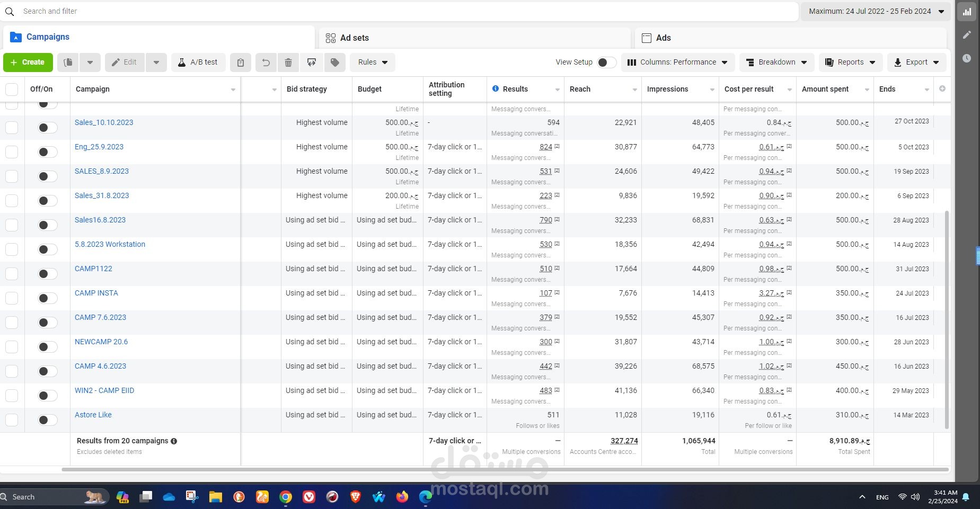Open Microsoft Edge from the taskbar
The width and height of the screenshot is (980, 509).
tap(426, 497)
